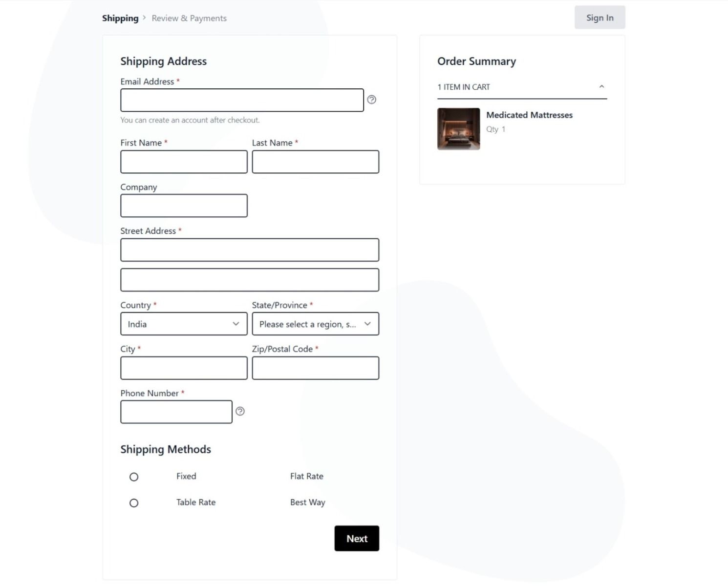Click the phone number help icon
The image size is (728, 586).
tap(240, 411)
